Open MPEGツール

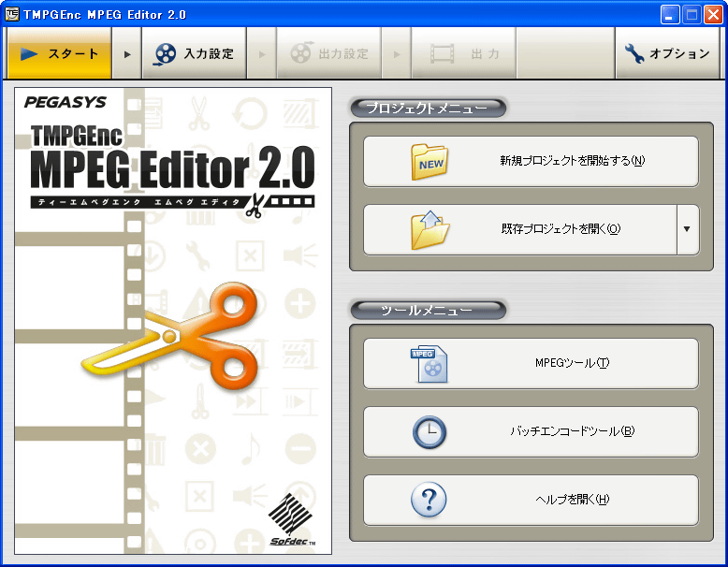[531, 363]
